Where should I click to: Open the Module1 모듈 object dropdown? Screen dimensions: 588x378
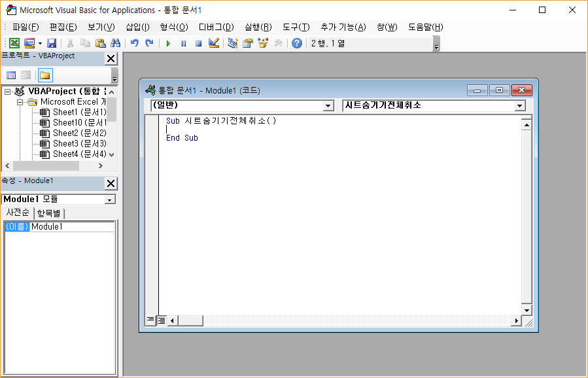tap(109, 199)
